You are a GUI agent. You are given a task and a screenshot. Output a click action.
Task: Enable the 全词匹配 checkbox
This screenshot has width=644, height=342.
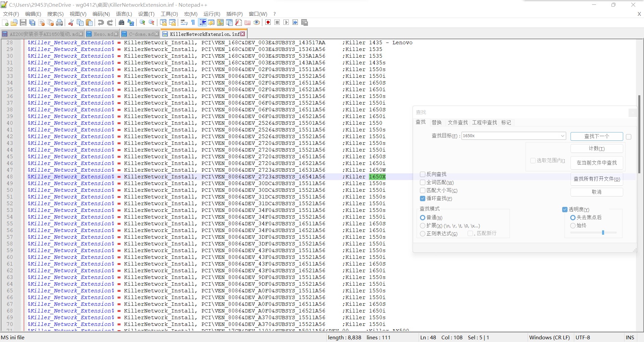423,182
